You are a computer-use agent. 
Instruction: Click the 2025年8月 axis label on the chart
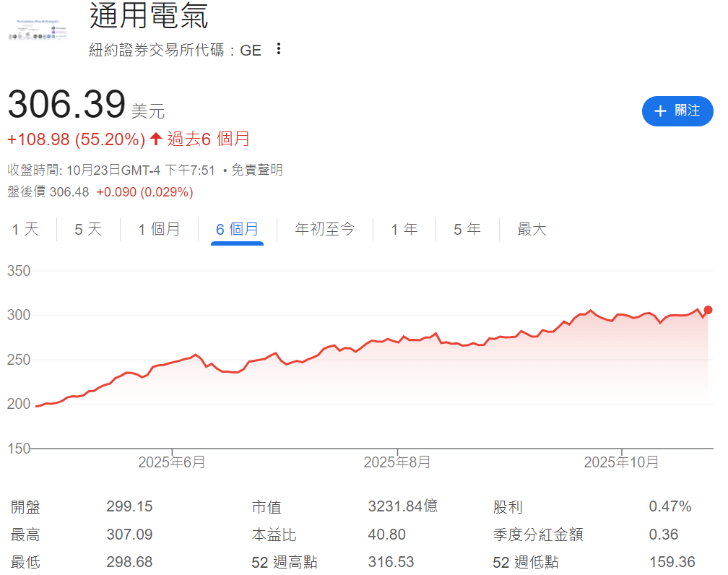point(397,462)
